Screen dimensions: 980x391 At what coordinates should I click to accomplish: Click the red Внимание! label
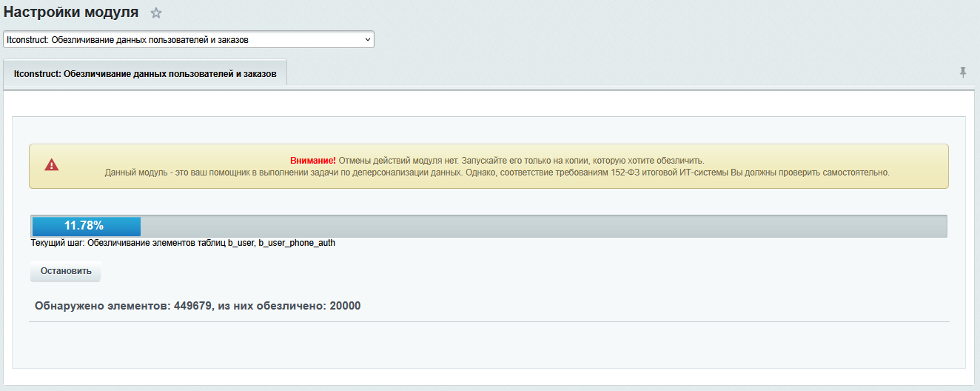(312, 160)
